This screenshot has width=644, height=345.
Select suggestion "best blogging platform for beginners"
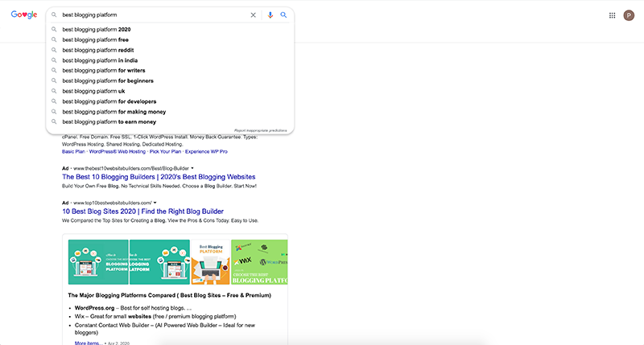coord(170,80)
